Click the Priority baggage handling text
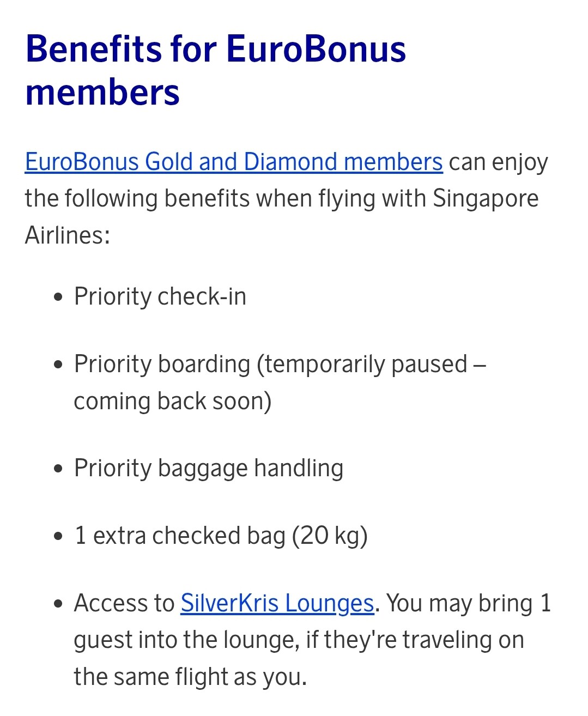Viewport: 588px width, 716px height. coord(209,468)
